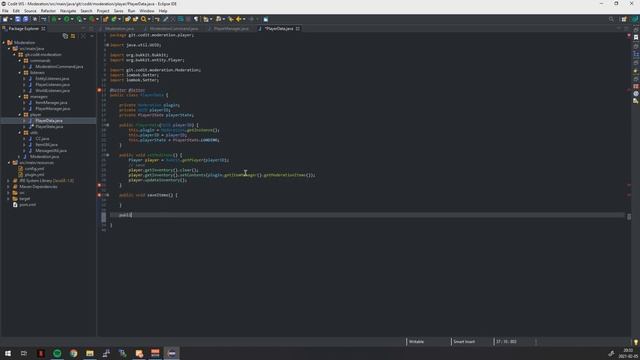Collapse the commands package
This screenshot has height=360, width=640.
coord(20,60)
